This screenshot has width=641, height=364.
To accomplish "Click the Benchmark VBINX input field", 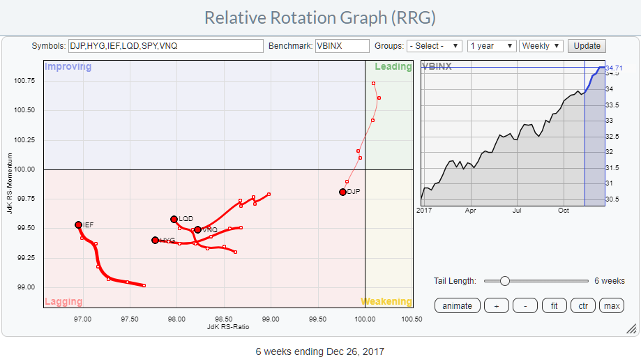I will point(342,46).
